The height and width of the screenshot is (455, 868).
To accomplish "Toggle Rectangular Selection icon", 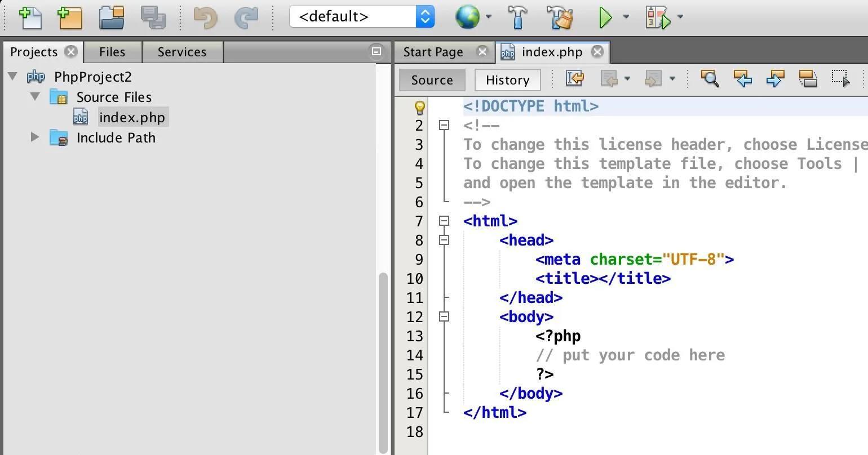I will pos(840,79).
